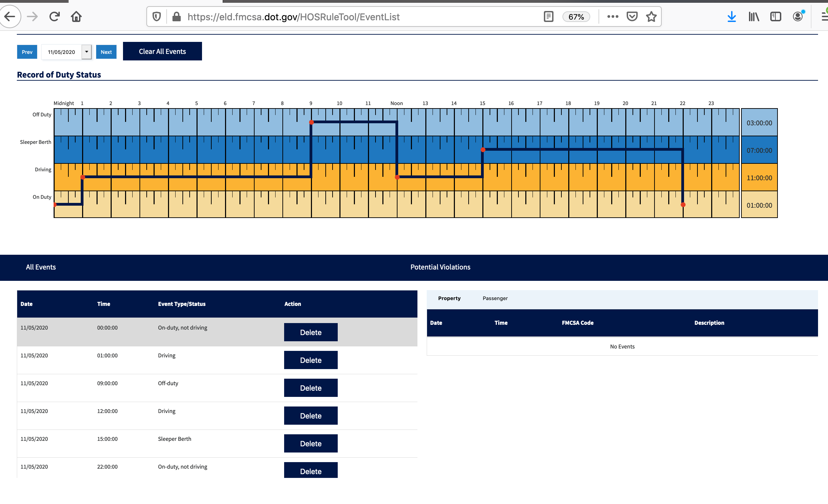The width and height of the screenshot is (828, 504).
Task: Click the All Events heading
Action: [41, 267]
